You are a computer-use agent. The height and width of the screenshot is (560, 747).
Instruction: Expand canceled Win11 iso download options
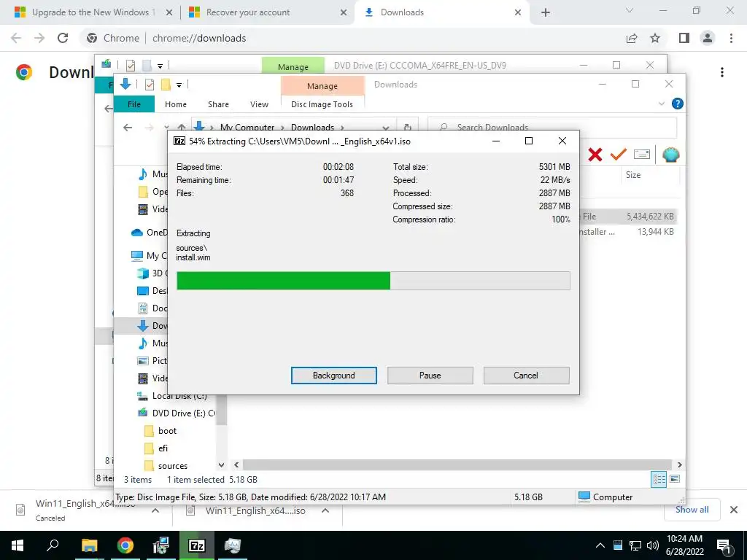click(155, 510)
